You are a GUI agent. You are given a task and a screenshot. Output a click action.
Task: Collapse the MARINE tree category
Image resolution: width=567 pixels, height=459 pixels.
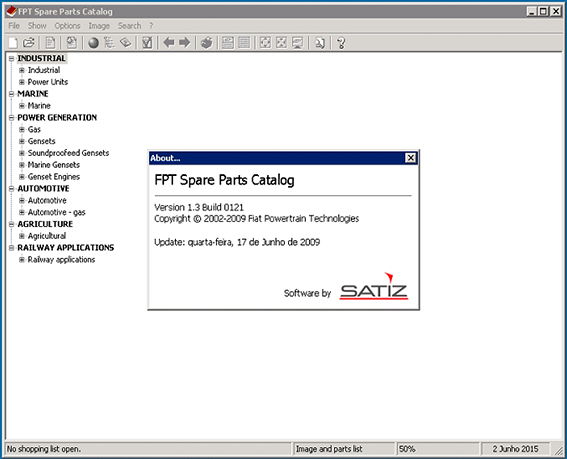pyautogui.click(x=12, y=94)
